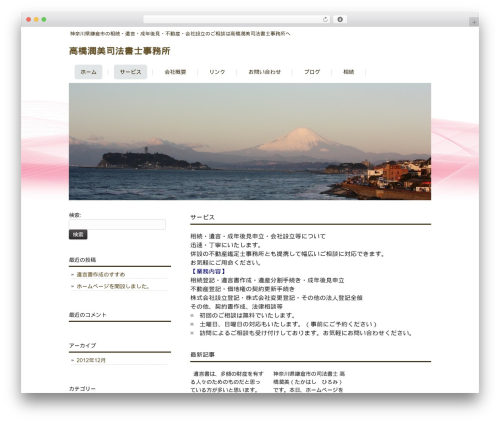This screenshot has height=423, width=500.
Task: Click the tagline text at page top
Action: 180,34
